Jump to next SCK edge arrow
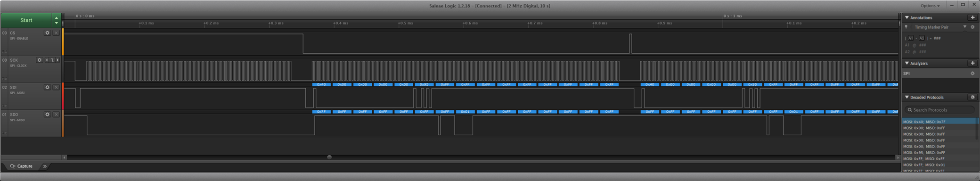The image size is (980, 181). (x=58, y=60)
